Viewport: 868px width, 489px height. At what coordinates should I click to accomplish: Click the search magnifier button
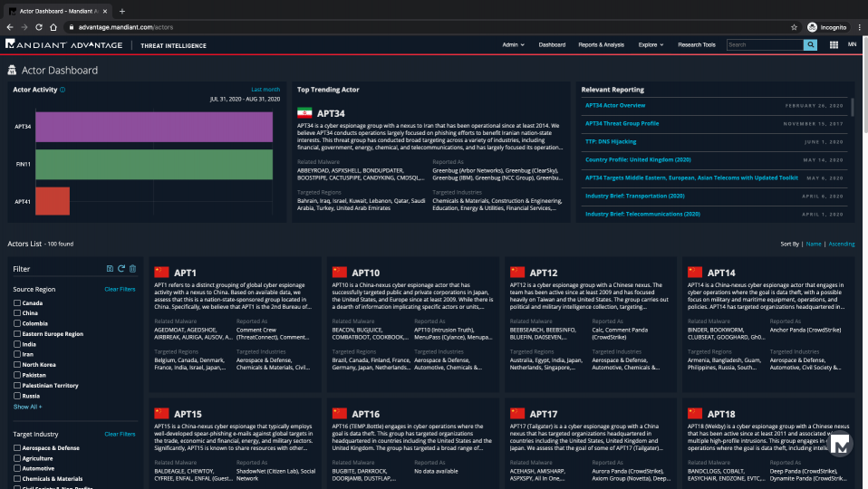coord(810,44)
